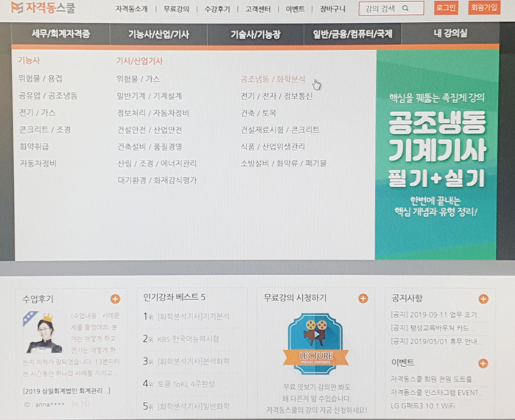Image resolution: width=515 pixels, height=420 pixels.
Task: Open the 내 강의실 tab
Action: pos(450,33)
